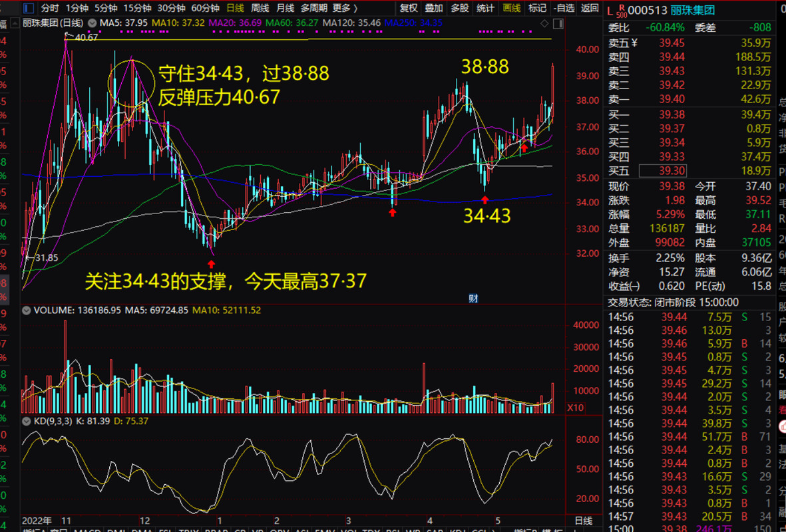Click 日线 label at bottom-right of chart
The height and width of the screenshot is (532, 786).
[x=583, y=521]
